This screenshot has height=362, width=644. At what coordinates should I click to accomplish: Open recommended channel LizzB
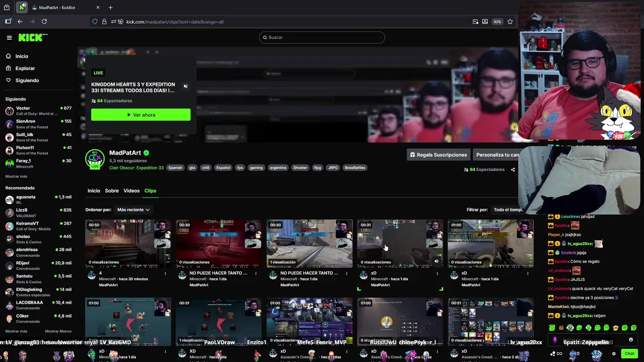[x=38, y=213]
